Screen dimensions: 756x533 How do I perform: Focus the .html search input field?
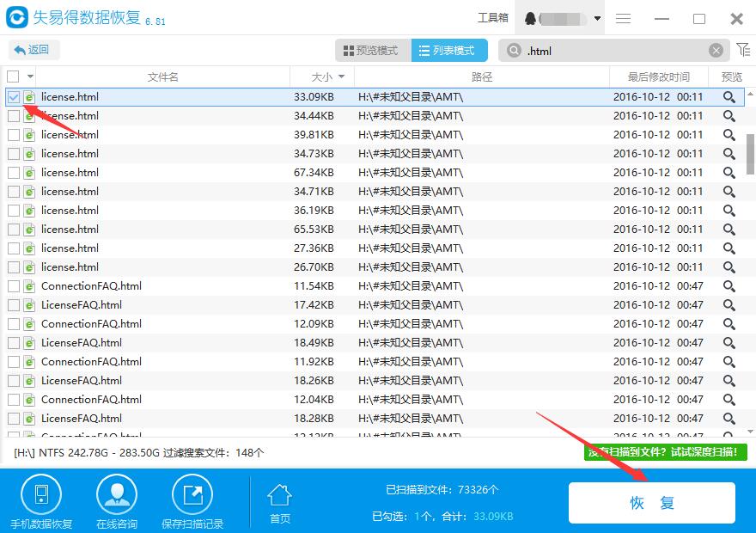(x=615, y=51)
